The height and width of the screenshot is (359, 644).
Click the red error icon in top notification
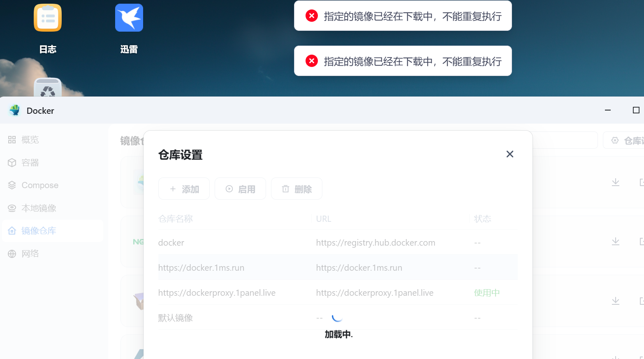[312, 16]
